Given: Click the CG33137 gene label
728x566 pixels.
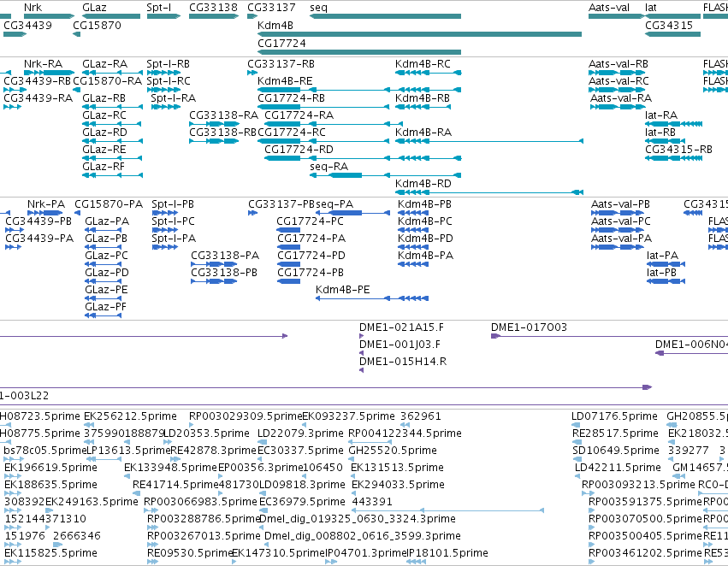Looking at the screenshot, I should (271, 8).
